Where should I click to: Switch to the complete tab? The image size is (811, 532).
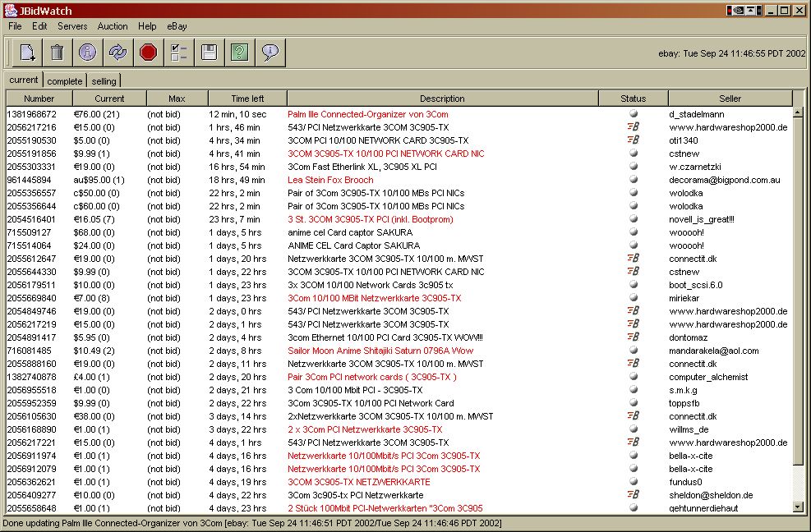point(65,81)
